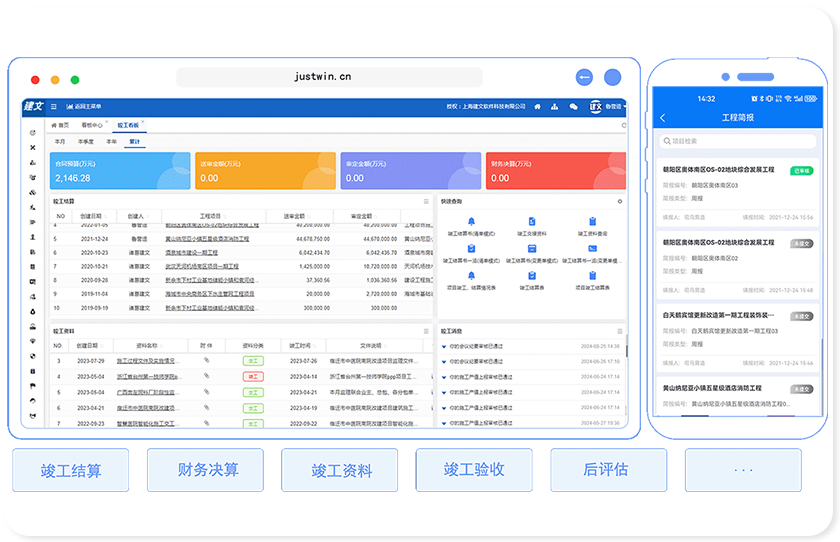This screenshot has height=542, width=840.
Task: Click the browser back arrow button
Action: pos(584,77)
